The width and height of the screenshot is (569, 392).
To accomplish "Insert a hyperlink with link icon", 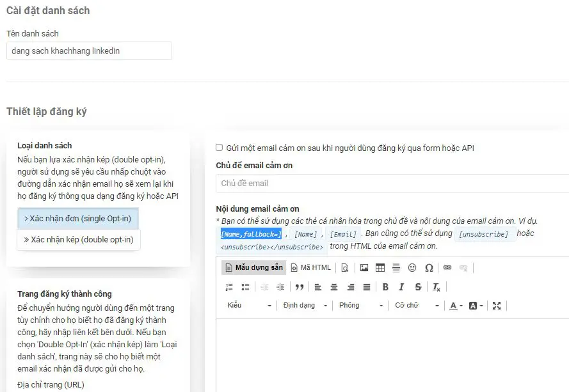I will click(447, 267).
